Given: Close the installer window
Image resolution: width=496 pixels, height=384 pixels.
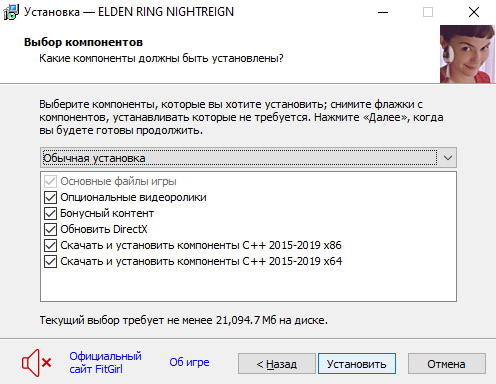Looking at the screenshot, I should [474, 12].
